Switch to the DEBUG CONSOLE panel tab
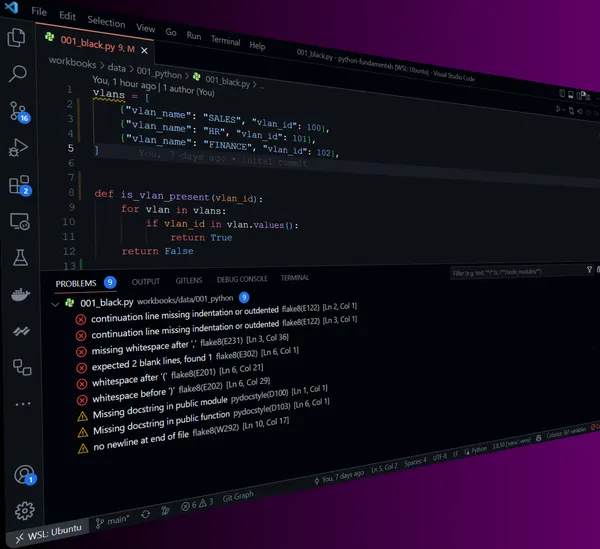The width and height of the screenshot is (600, 549). tap(242, 279)
